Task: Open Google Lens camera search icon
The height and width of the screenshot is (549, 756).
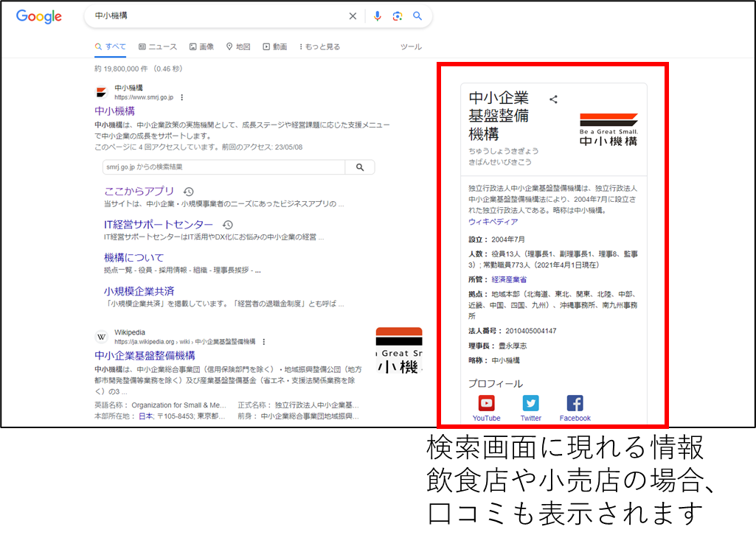Action: click(398, 15)
